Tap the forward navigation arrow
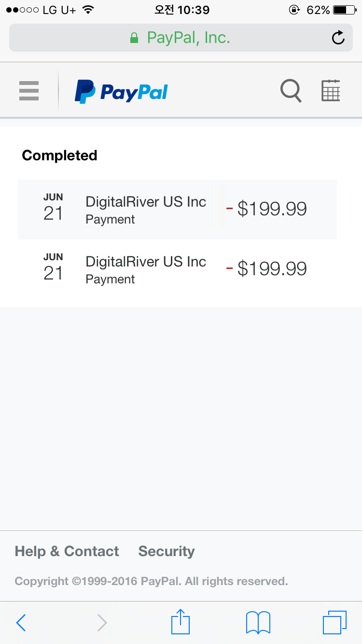The height and width of the screenshot is (644, 362). pos(102,622)
